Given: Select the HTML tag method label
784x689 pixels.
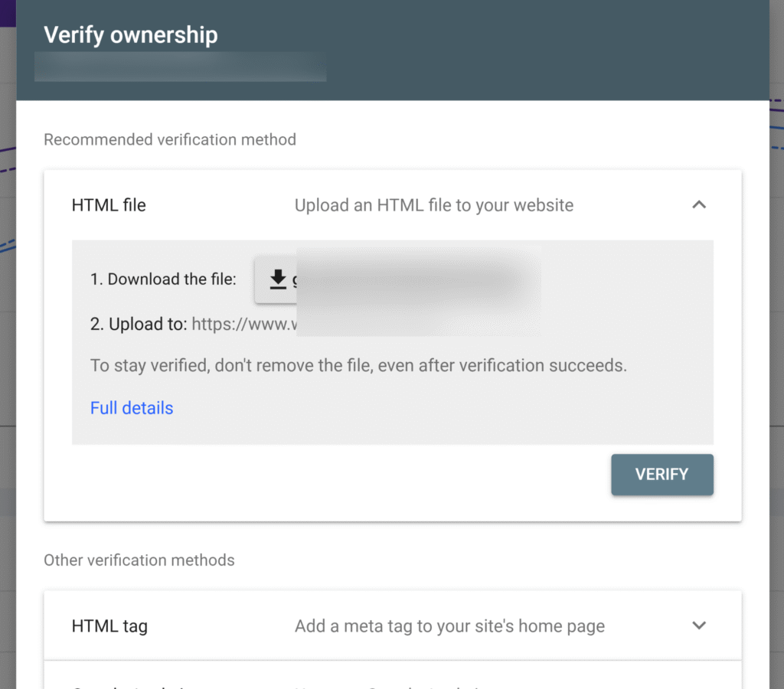Looking at the screenshot, I should point(109,626).
